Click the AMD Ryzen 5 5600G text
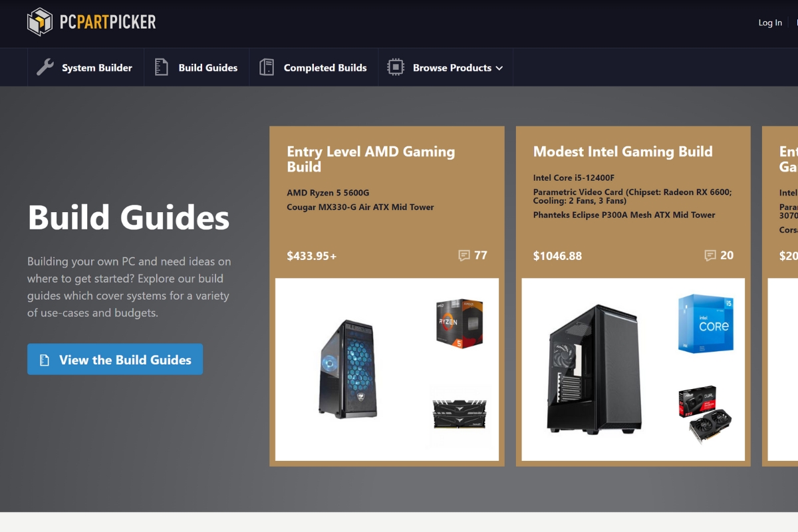Viewport: 798px width, 532px height. coord(328,193)
